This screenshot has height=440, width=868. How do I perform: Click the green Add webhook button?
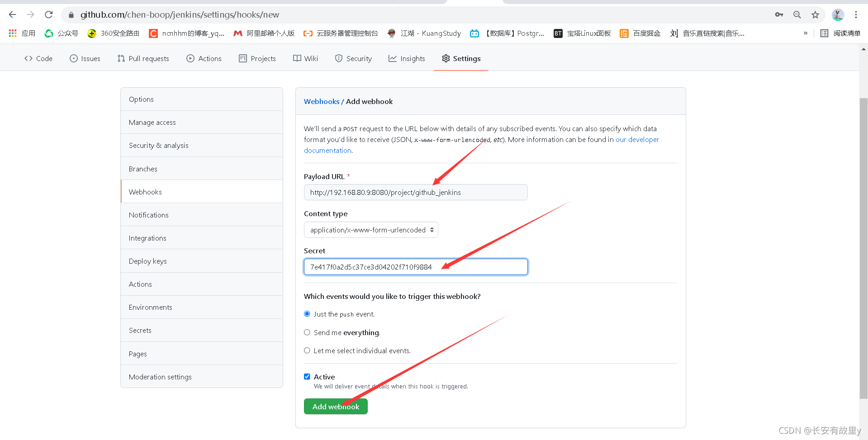336,407
